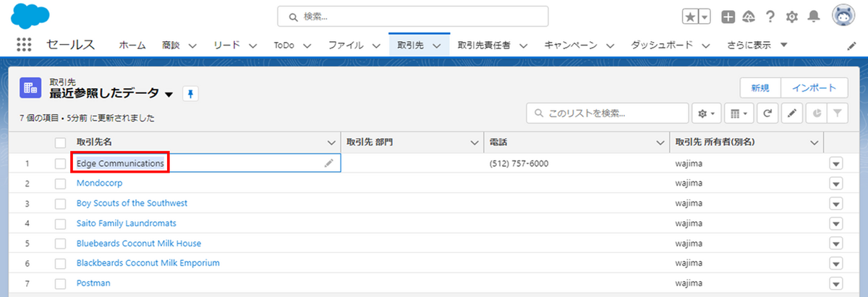This screenshot has width=868, height=297.
Task: Check the Saito Family Laundromats row
Action: [61, 223]
